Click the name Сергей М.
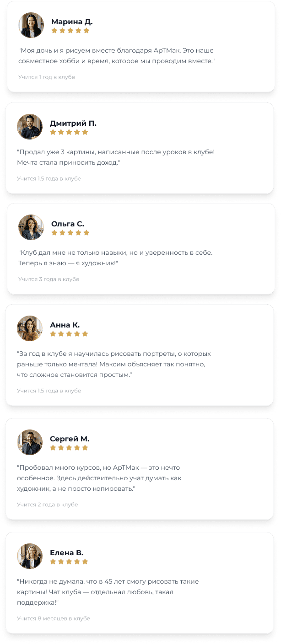The width and height of the screenshot is (281, 644). click(70, 439)
